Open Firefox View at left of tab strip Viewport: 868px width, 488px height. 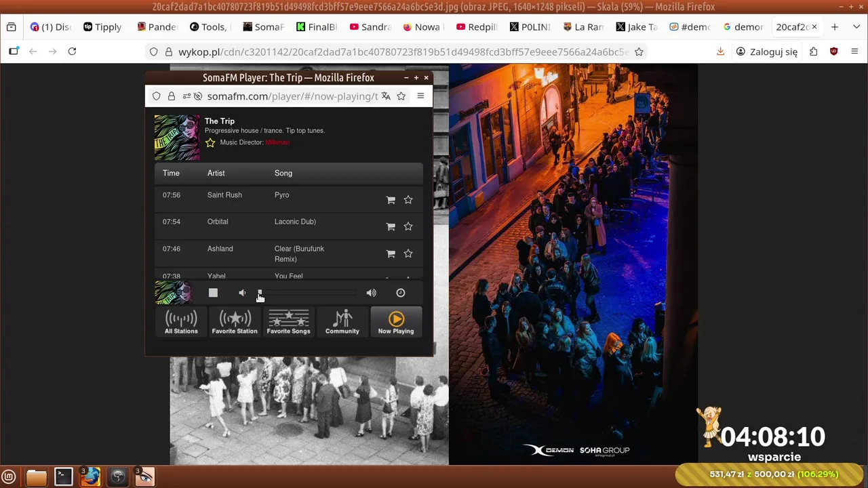11,27
